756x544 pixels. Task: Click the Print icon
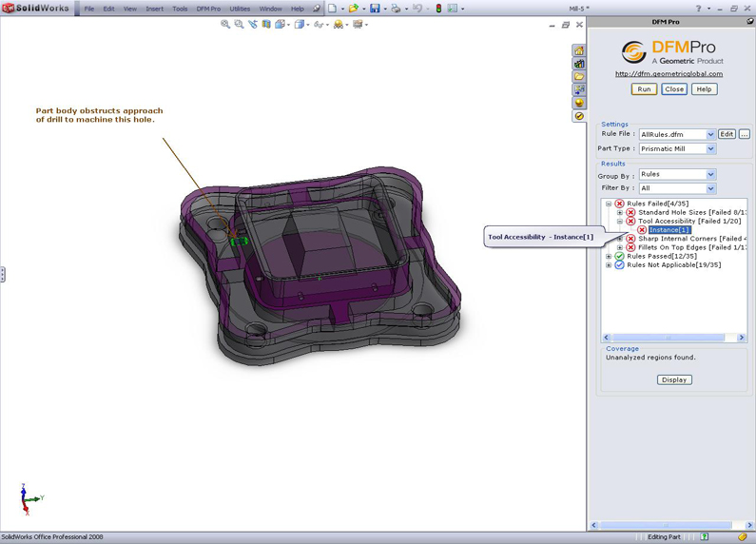pyautogui.click(x=396, y=9)
